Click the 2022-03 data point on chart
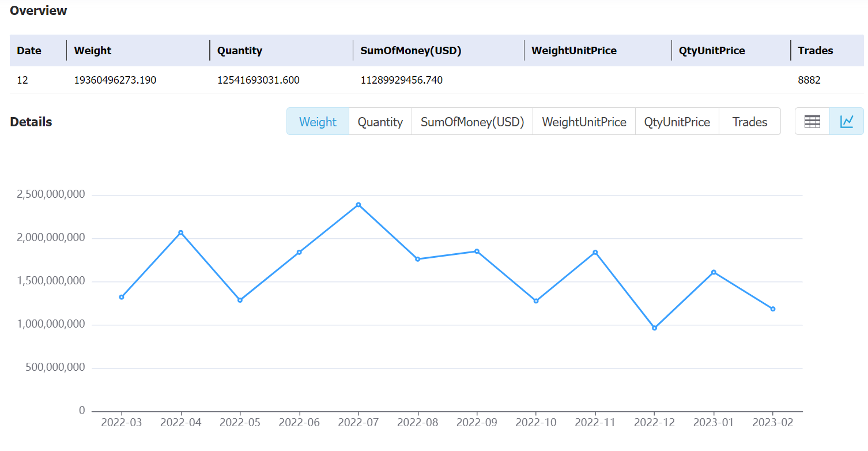Screen dimensions: 868x451 122,297
